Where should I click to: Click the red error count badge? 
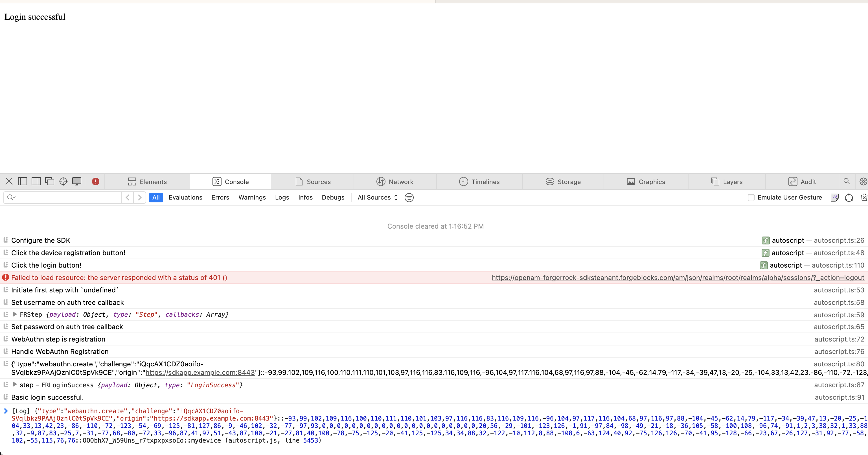[96, 181]
